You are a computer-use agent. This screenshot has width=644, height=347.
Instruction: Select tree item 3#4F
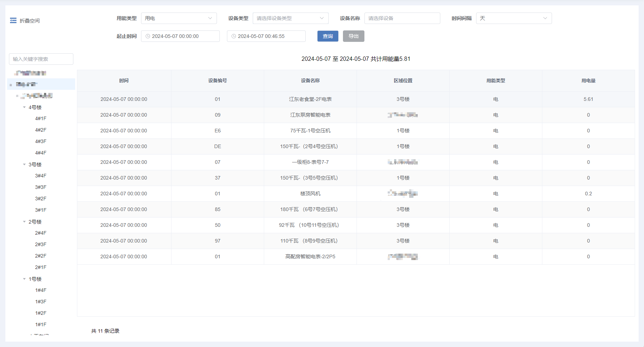(41, 176)
